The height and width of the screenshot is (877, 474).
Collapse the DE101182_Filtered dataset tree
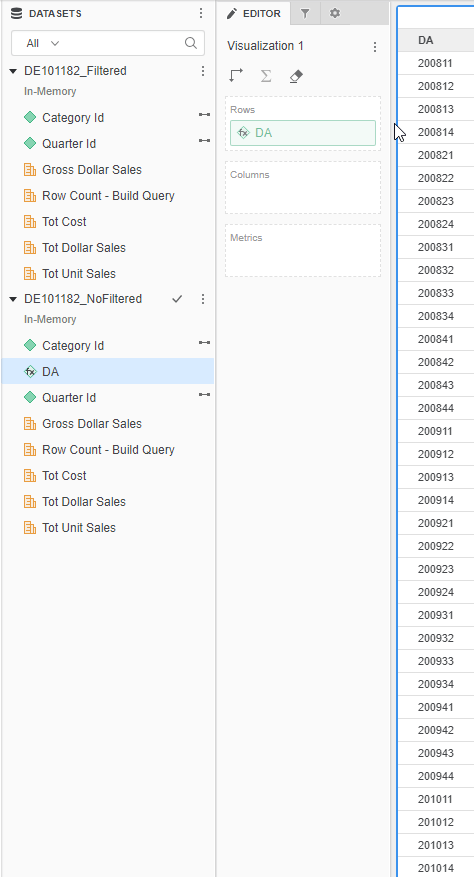(x=13, y=71)
